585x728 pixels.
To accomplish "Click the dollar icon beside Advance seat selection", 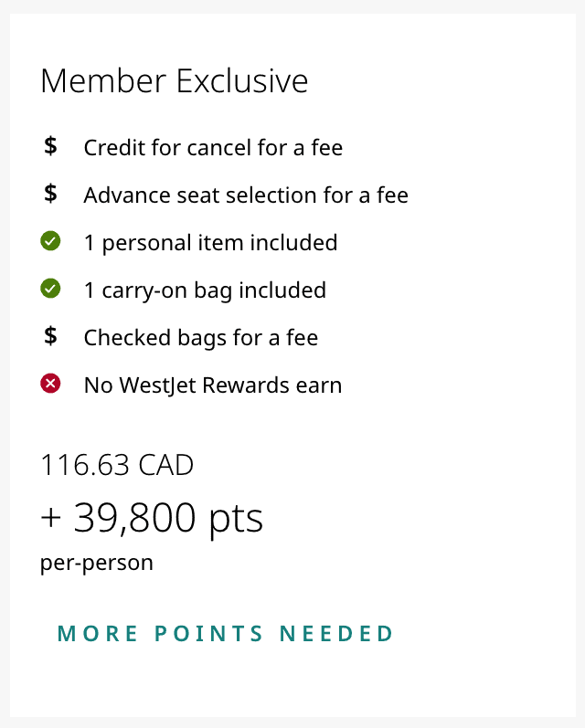I will 51,194.
